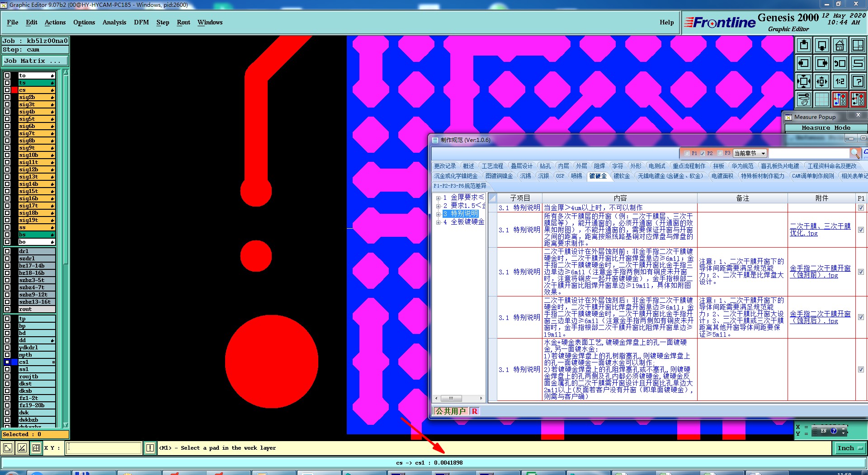Click the colored net traffic-light icon
Screen dimensions: 868x475
click(840, 99)
